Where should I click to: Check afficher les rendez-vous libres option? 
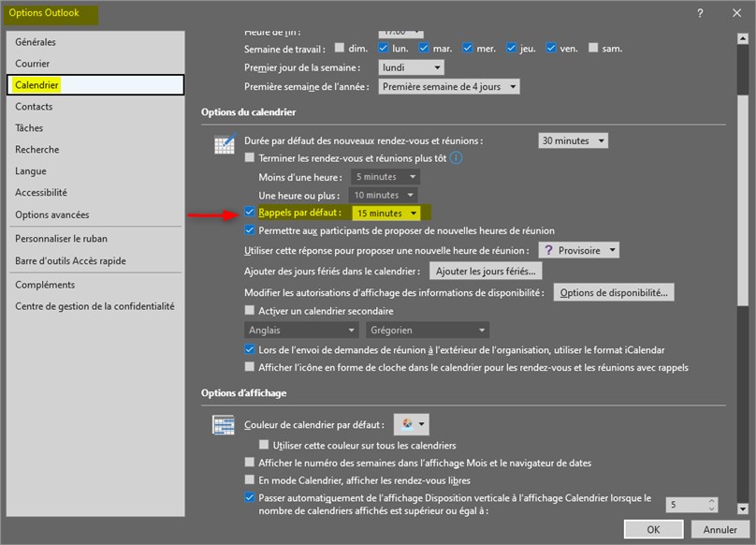click(x=249, y=479)
